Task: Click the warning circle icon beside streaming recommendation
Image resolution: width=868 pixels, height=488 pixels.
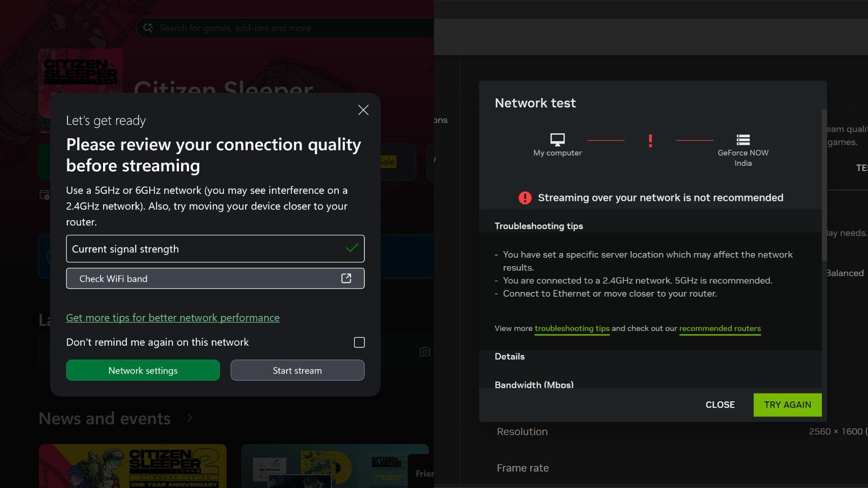Action: coord(524,197)
